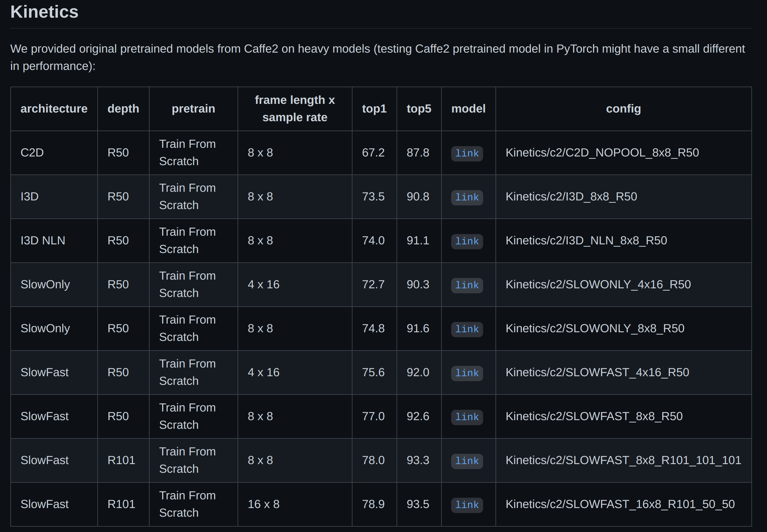Open SlowFast R50 8 x 8 model link
767x532 pixels.
point(466,417)
